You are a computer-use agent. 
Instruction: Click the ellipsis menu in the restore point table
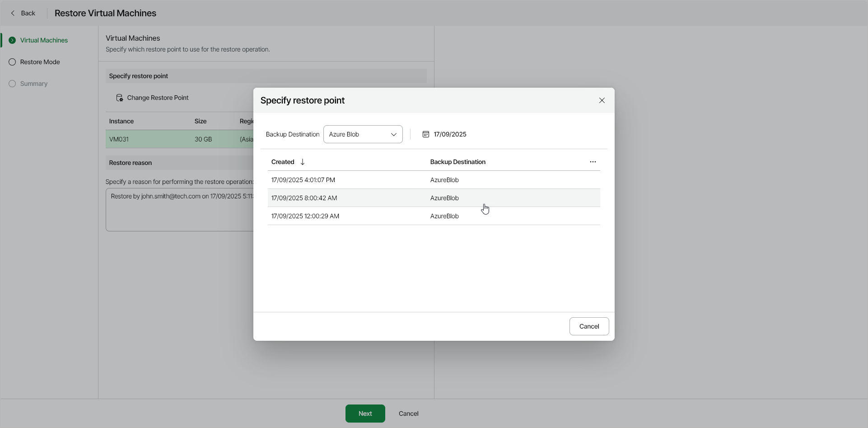tap(593, 161)
